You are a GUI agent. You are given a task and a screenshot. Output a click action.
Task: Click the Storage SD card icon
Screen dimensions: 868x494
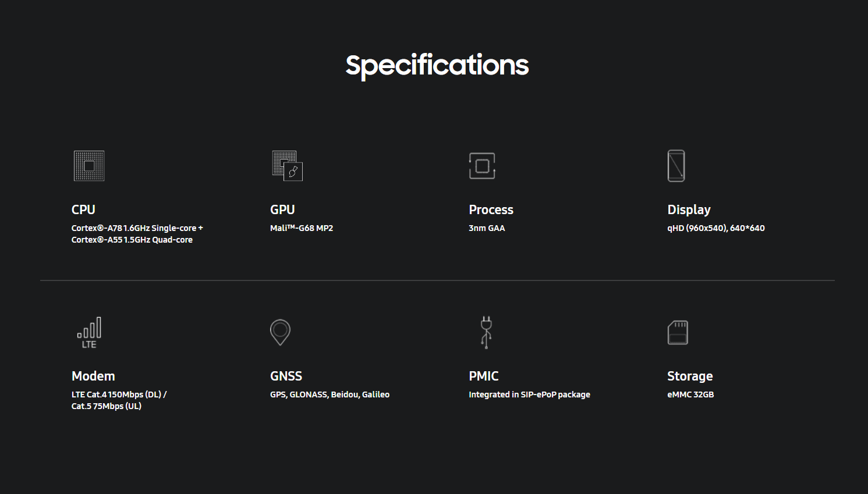click(678, 332)
